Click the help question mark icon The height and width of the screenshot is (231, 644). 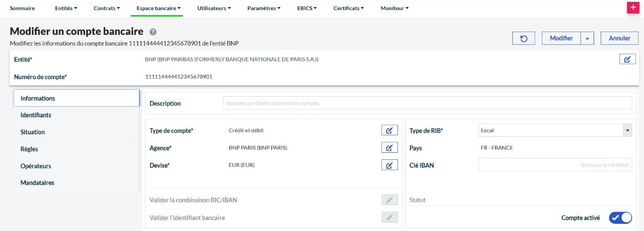[153, 32]
